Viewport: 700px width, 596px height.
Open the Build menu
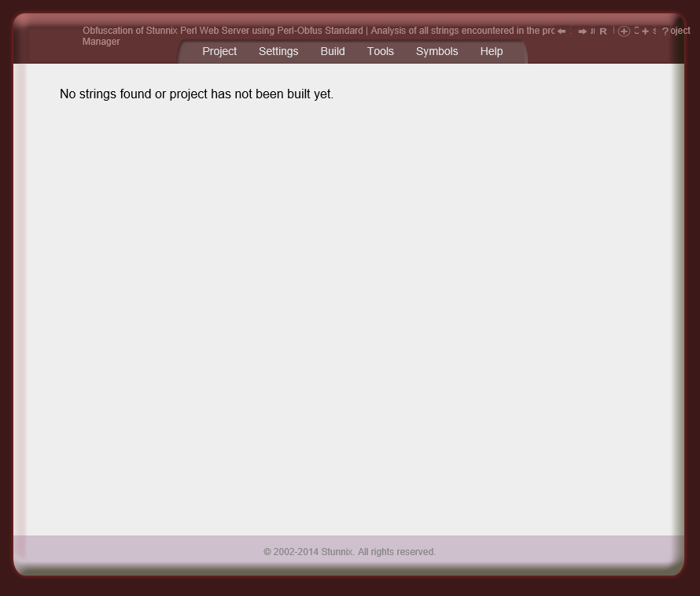pos(332,51)
